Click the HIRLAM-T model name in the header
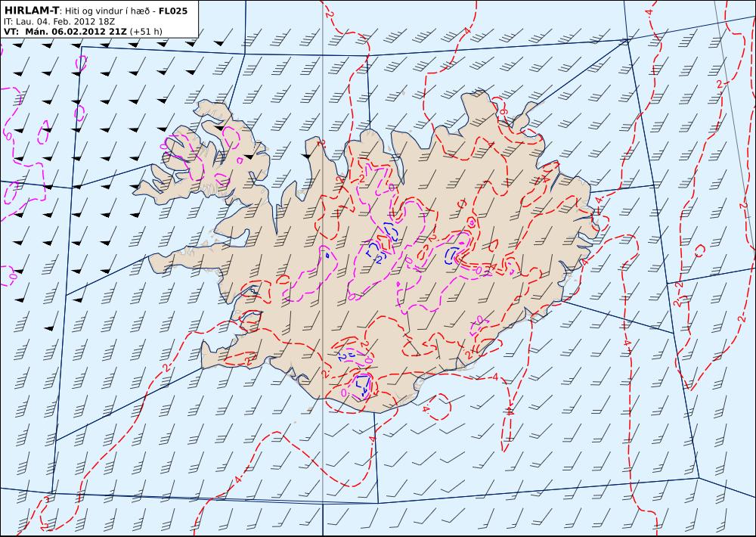The height and width of the screenshot is (537, 756). (31, 11)
